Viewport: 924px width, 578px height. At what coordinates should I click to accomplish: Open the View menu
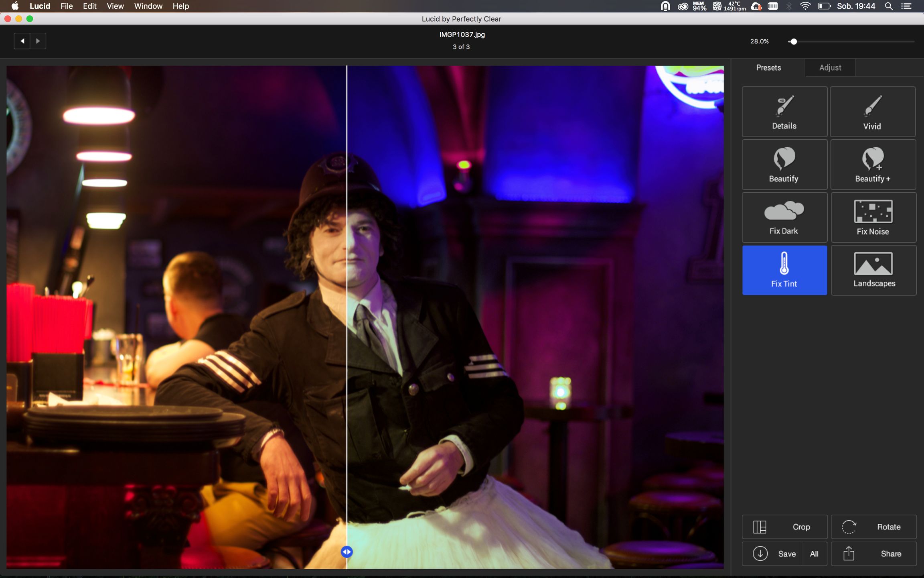click(115, 6)
